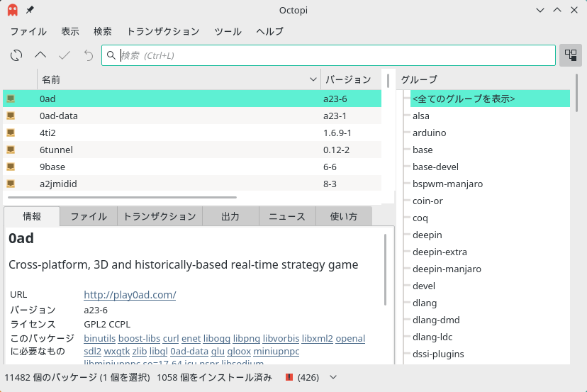
Task: Open the ファイル menu
Action: point(28,31)
